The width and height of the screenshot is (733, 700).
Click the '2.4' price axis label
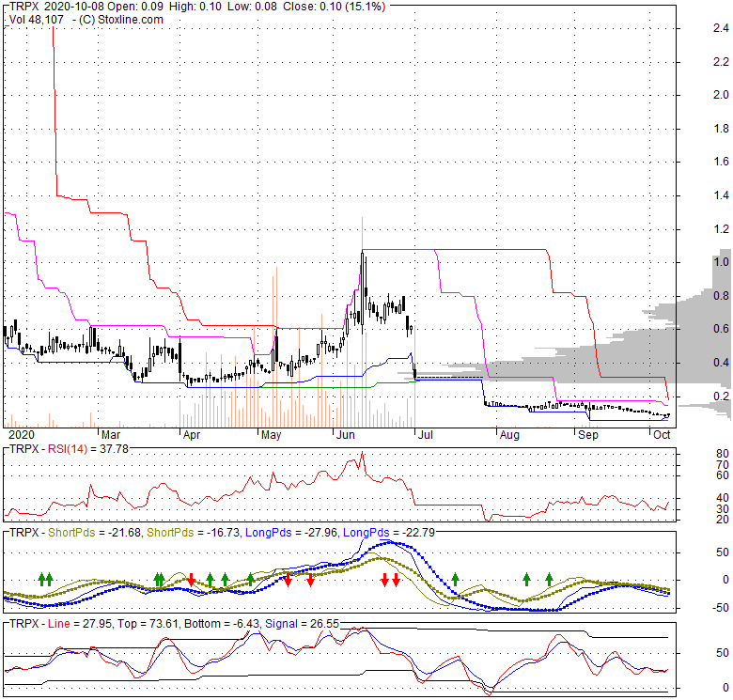pos(721,28)
